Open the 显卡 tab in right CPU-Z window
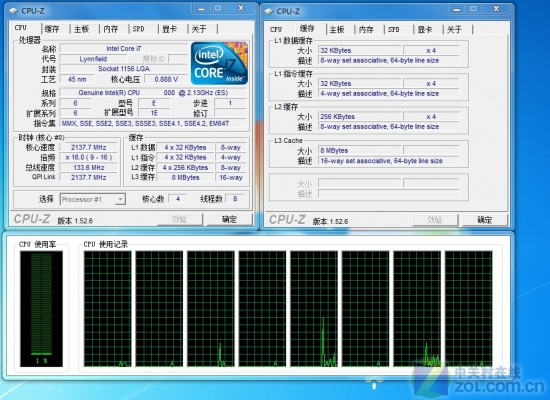The height and width of the screenshot is (400, 550). pos(425,29)
